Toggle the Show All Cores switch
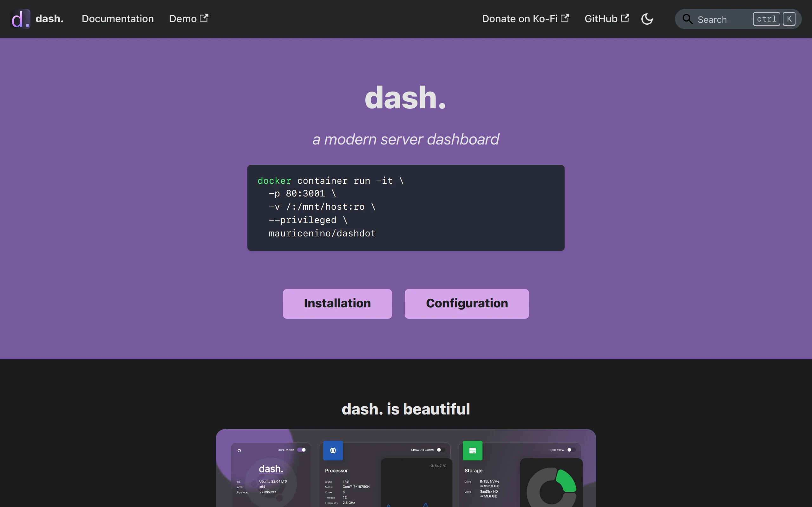 click(441, 450)
